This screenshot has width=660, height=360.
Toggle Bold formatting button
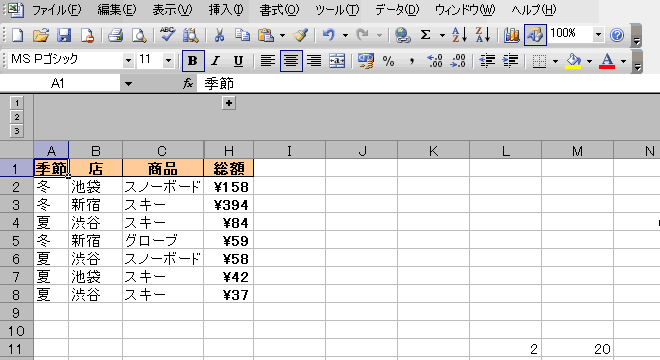(x=193, y=61)
